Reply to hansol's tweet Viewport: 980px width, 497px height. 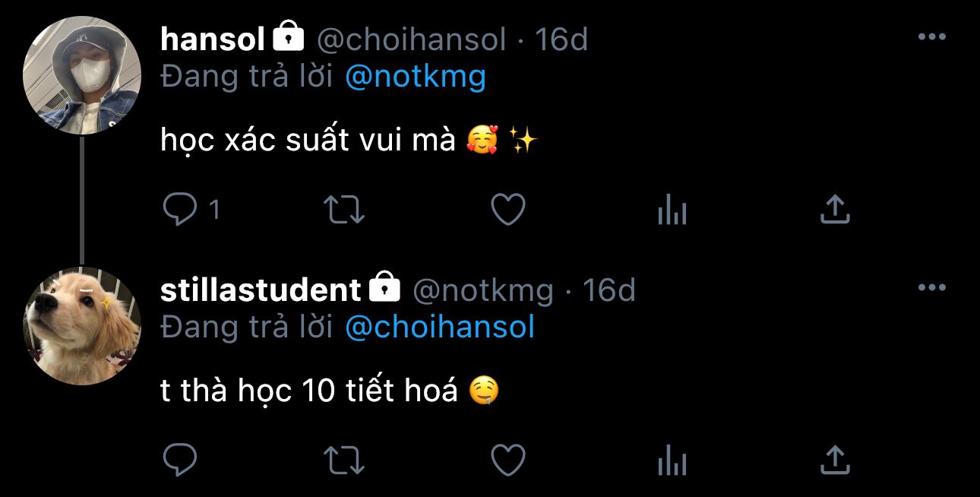click(x=180, y=210)
